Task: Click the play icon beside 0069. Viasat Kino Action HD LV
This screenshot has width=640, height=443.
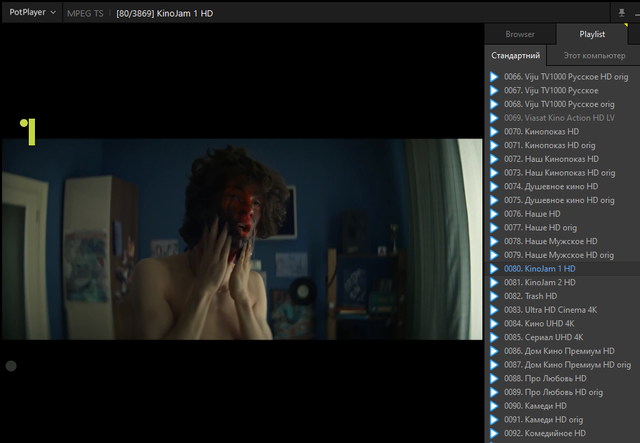Action: tap(494, 118)
